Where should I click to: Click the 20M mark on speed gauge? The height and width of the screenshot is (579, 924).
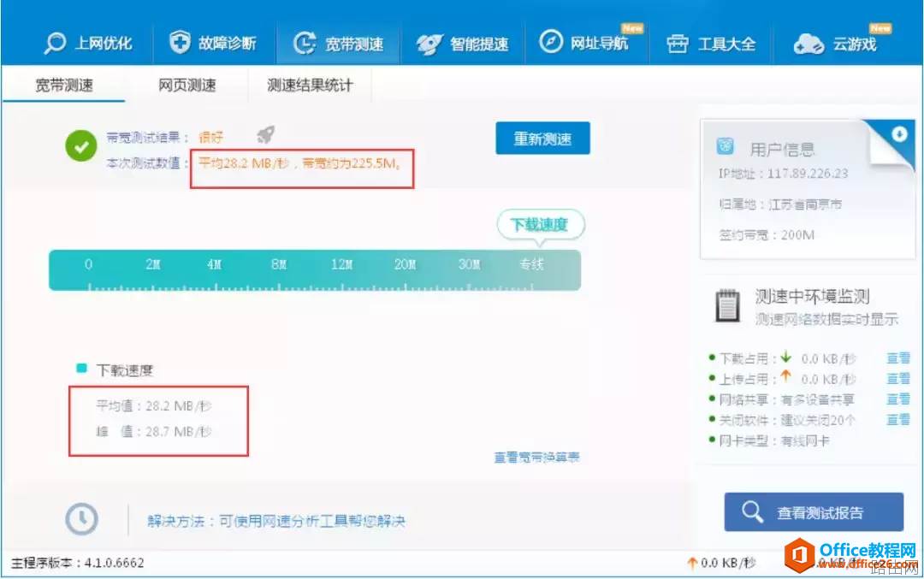click(405, 264)
